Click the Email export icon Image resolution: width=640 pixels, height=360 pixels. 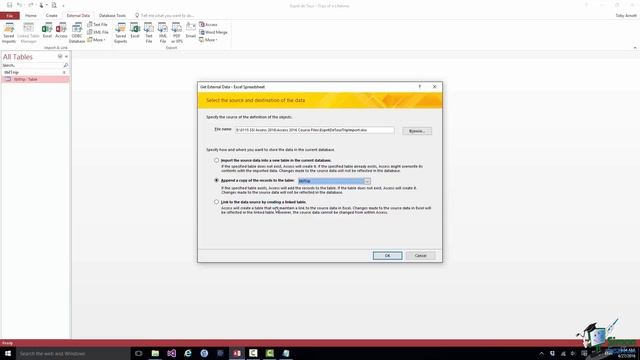(x=191, y=31)
